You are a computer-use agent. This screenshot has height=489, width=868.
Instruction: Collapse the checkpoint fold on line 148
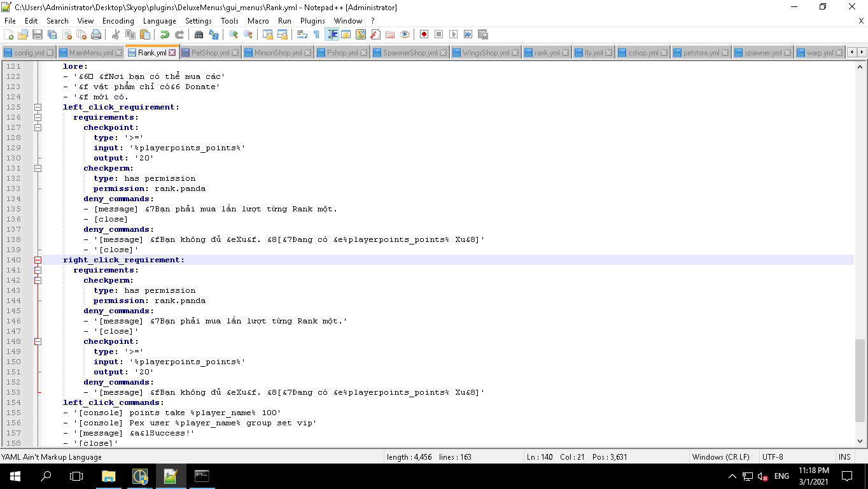38,341
